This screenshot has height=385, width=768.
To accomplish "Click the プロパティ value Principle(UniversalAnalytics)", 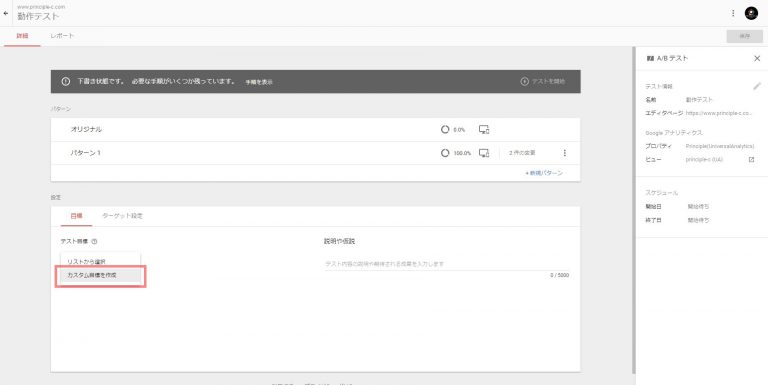I will point(720,146).
